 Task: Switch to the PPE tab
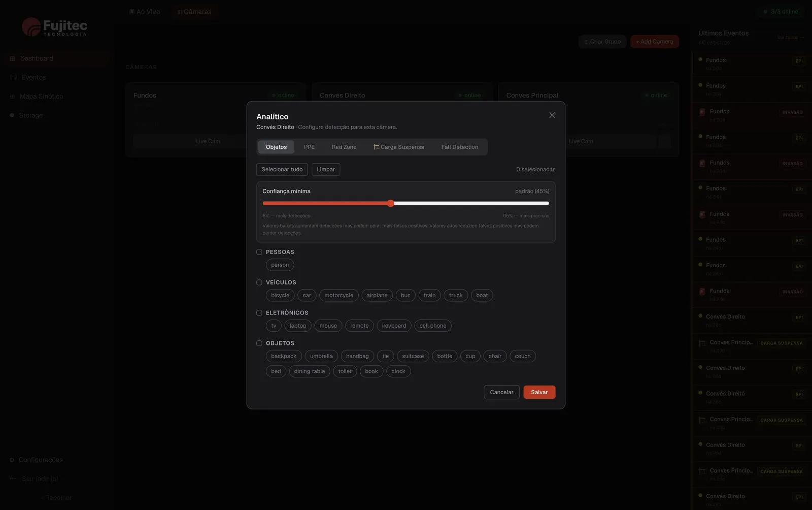pyautogui.click(x=309, y=147)
